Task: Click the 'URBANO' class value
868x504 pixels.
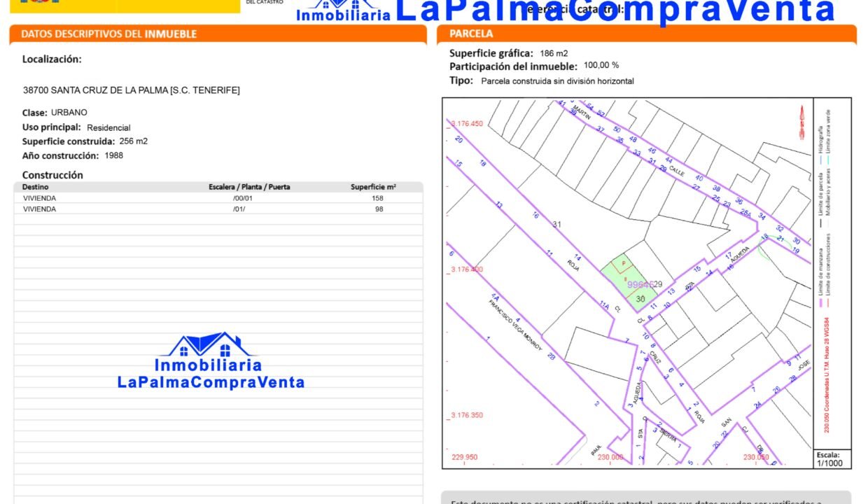Action: tap(69, 112)
